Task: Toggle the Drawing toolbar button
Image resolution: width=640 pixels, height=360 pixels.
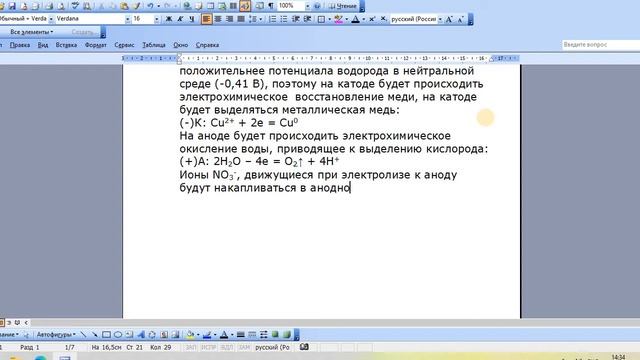Action: [x=245, y=6]
